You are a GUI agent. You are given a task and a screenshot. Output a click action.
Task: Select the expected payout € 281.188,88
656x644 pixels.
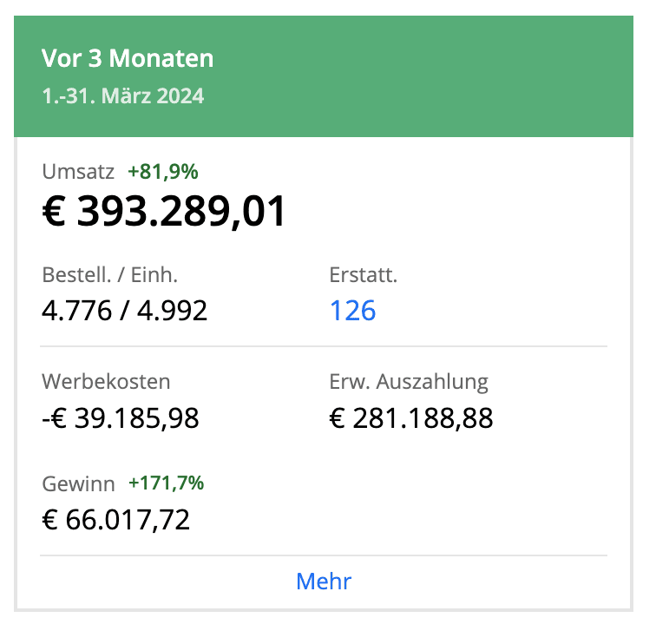pyautogui.click(x=411, y=418)
